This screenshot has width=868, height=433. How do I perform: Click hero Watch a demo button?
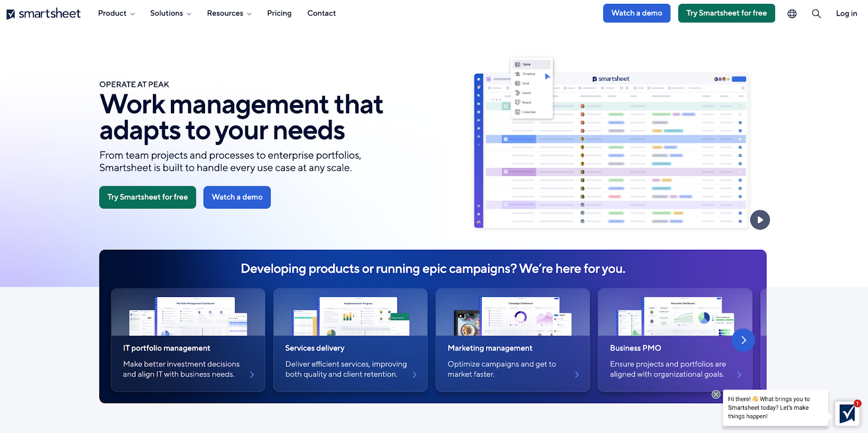(237, 197)
